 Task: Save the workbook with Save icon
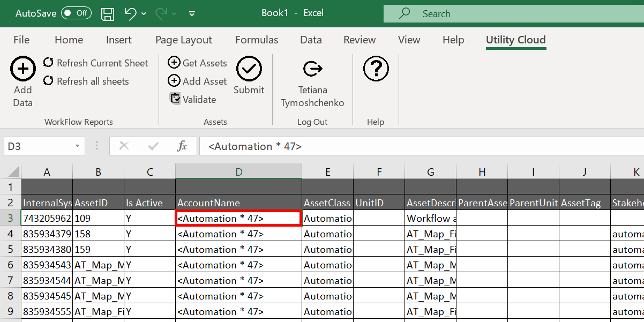108,13
